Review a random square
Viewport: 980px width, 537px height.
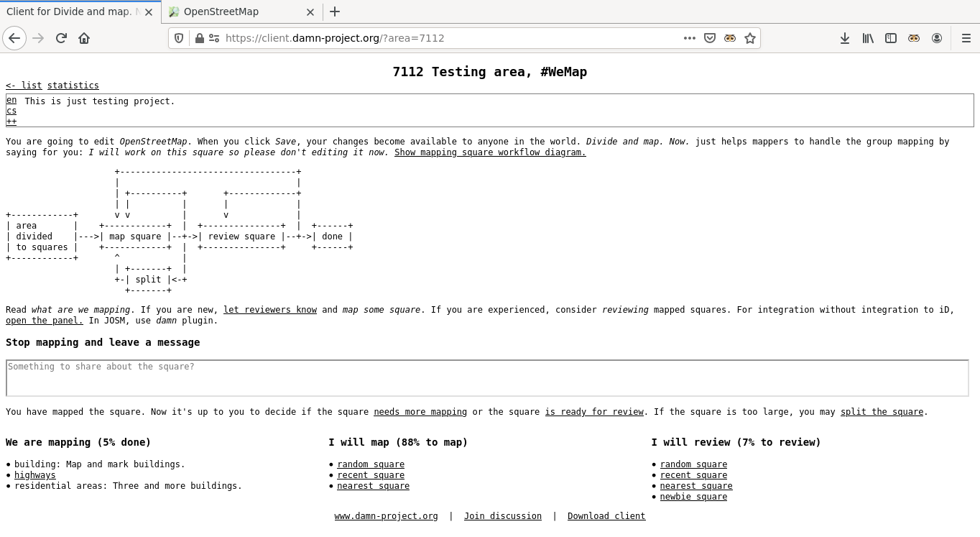[693, 464]
